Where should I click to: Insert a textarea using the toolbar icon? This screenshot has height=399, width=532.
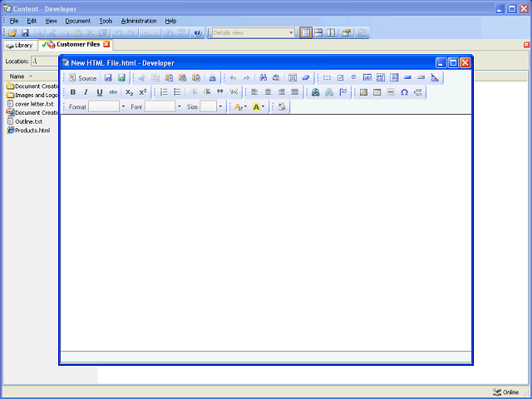(381, 77)
